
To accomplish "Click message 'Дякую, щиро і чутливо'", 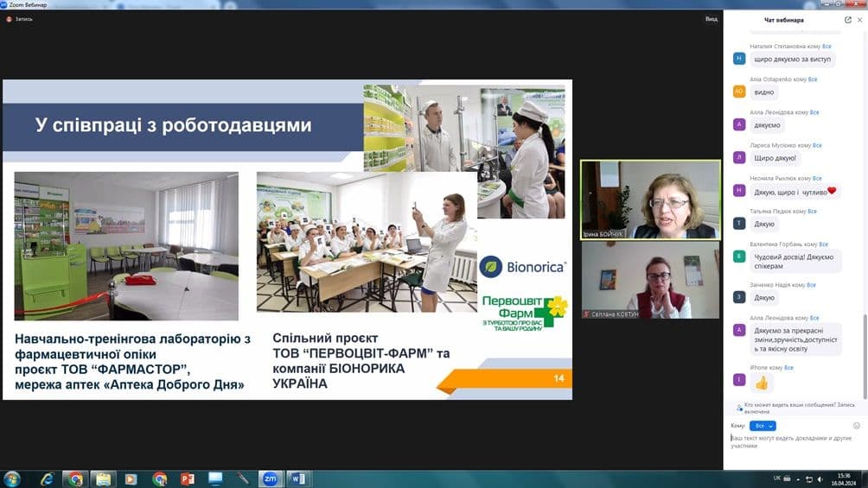I will click(x=795, y=192).
